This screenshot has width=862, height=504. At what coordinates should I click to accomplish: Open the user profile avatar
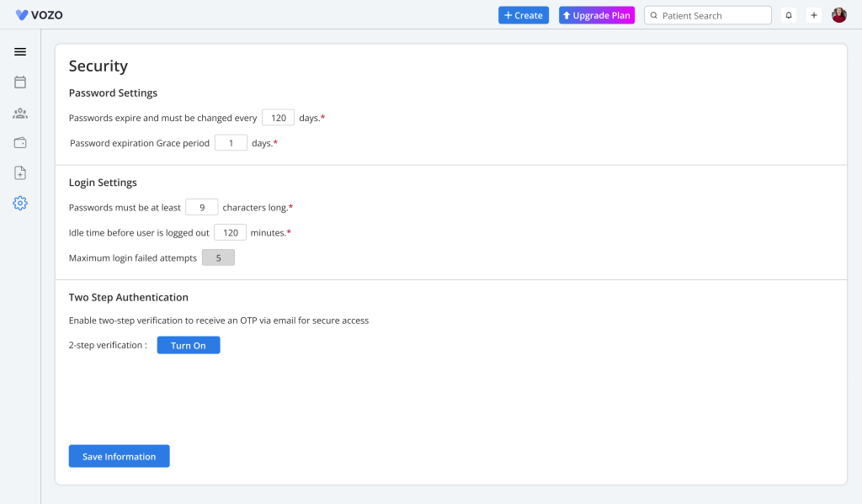coord(839,15)
